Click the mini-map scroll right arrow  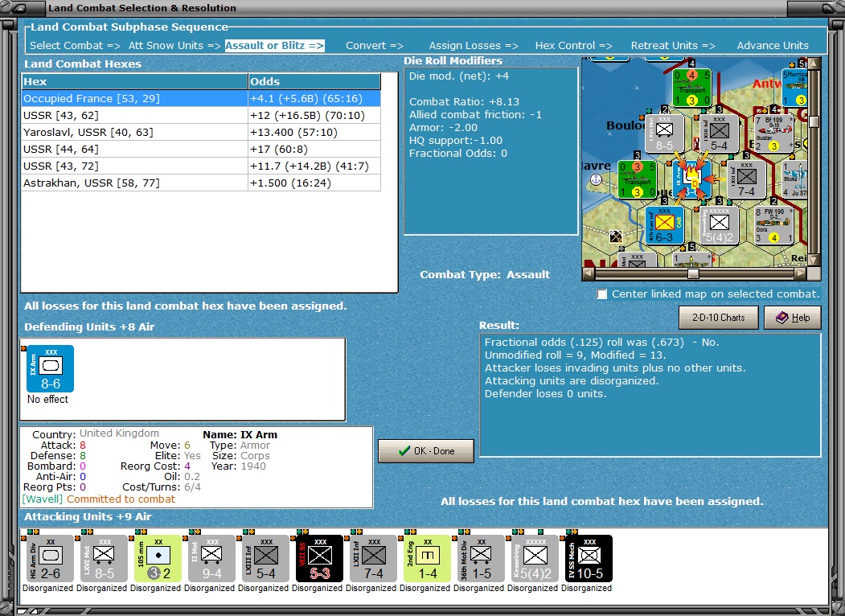[801, 273]
